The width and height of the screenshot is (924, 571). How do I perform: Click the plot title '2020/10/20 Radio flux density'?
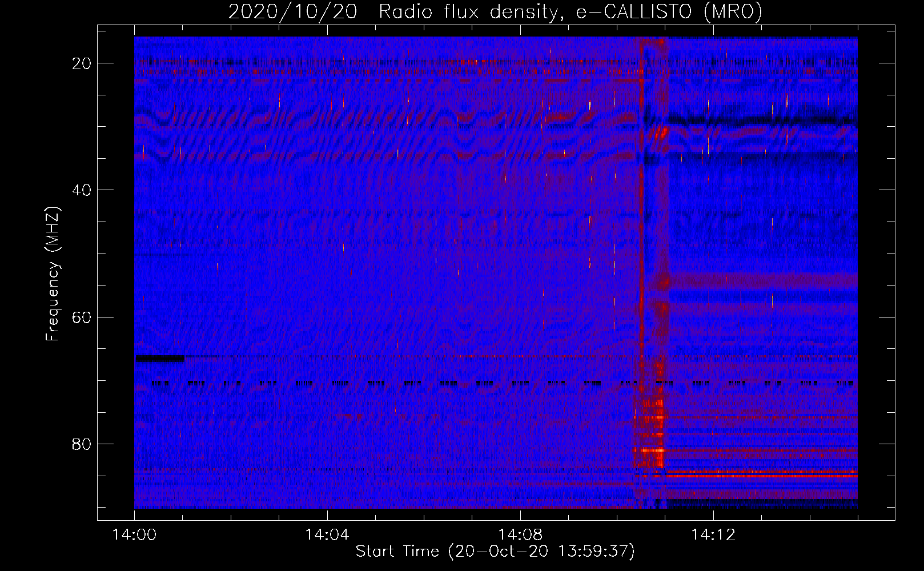point(495,11)
